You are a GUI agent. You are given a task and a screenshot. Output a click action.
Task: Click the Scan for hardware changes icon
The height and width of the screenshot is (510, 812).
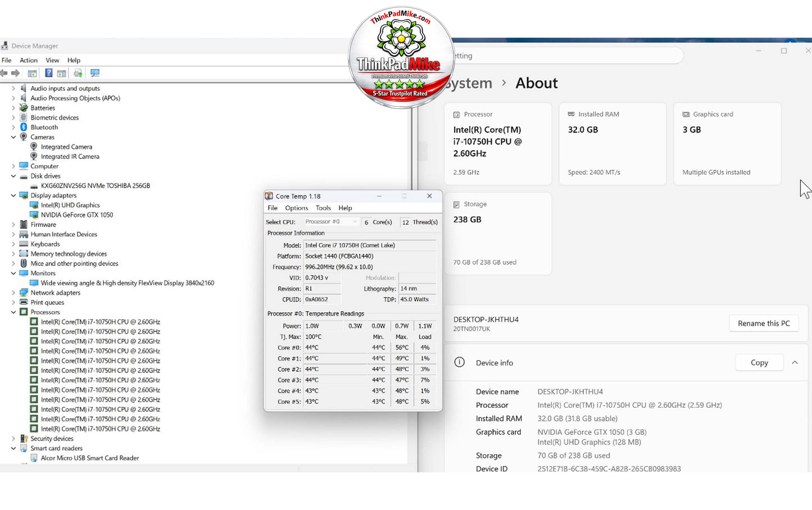[x=95, y=73]
